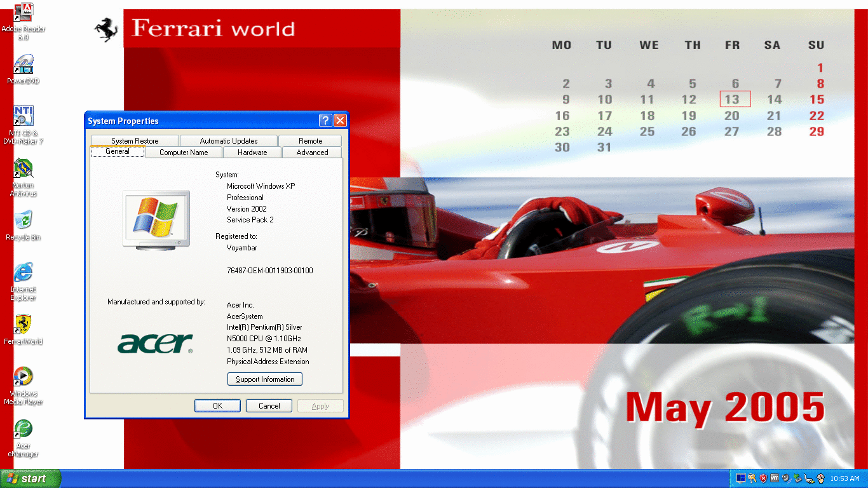Go to the Advanced tab

pyautogui.click(x=312, y=152)
